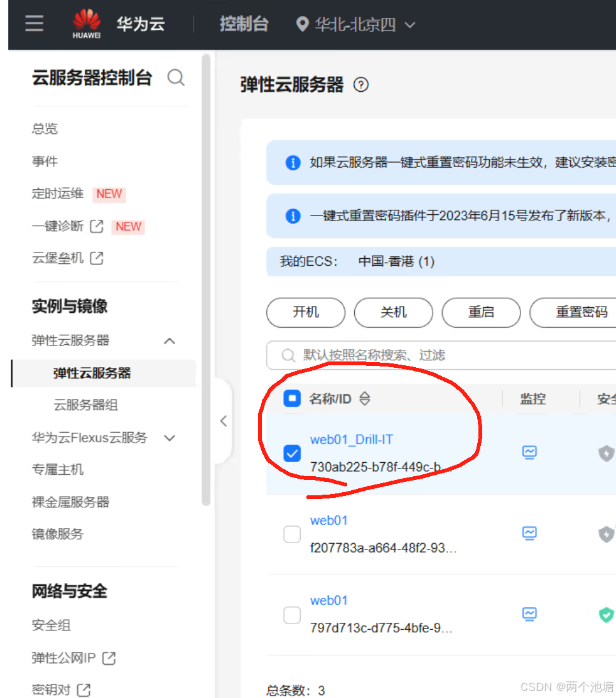Open 云堡垒机 in sidebar
Image resolution: width=616 pixels, height=698 pixels.
pyautogui.click(x=58, y=258)
